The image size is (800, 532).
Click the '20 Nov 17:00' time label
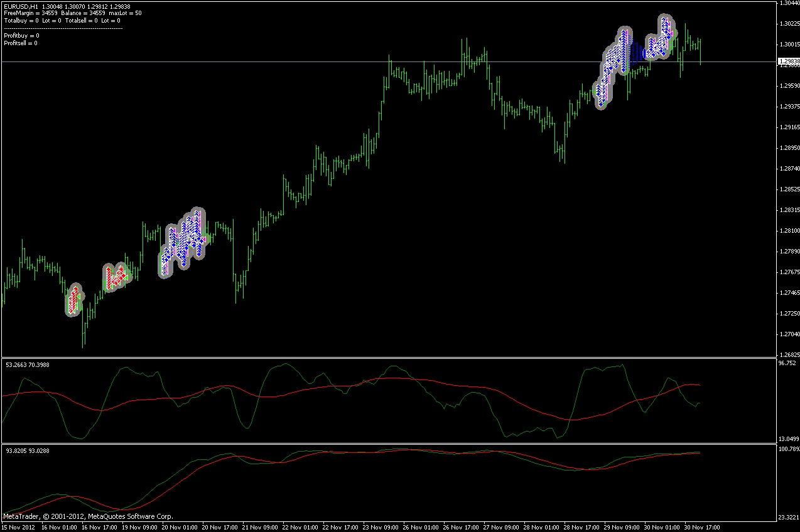[220, 528]
